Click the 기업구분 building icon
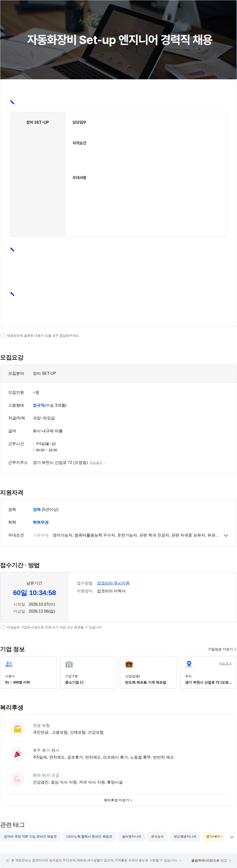 [x=69, y=664]
